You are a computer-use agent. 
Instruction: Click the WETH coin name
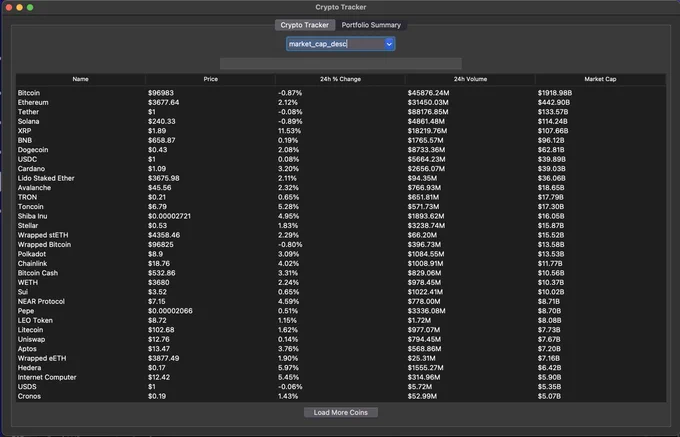28,283
